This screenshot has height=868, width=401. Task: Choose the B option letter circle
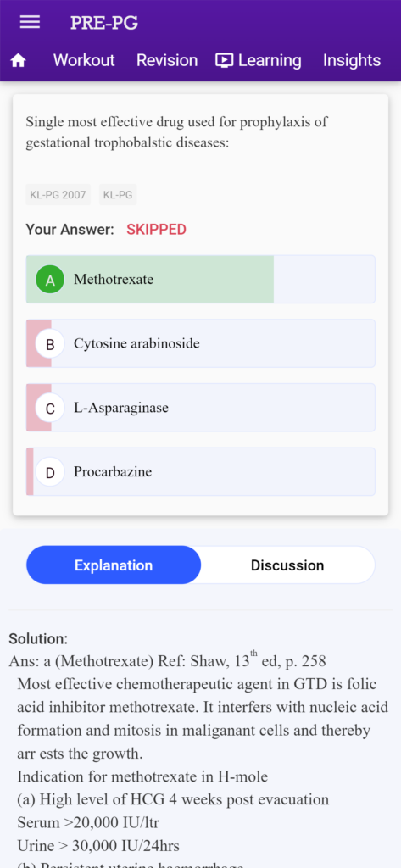pos(50,344)
